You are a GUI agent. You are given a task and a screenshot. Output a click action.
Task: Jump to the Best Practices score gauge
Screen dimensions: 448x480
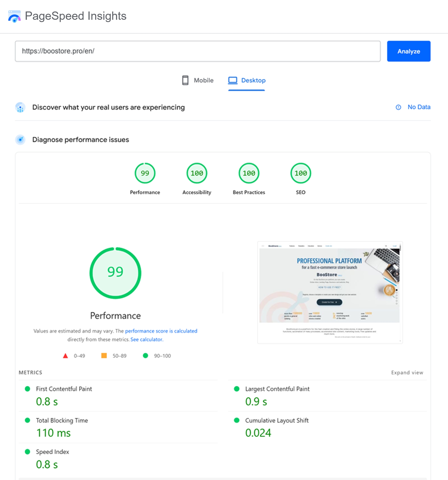[249, 173]
